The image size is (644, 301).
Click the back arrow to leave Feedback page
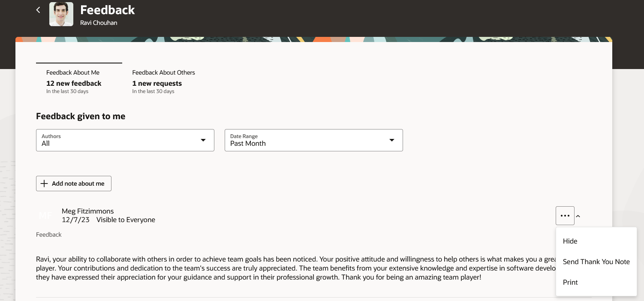[38, 9]
